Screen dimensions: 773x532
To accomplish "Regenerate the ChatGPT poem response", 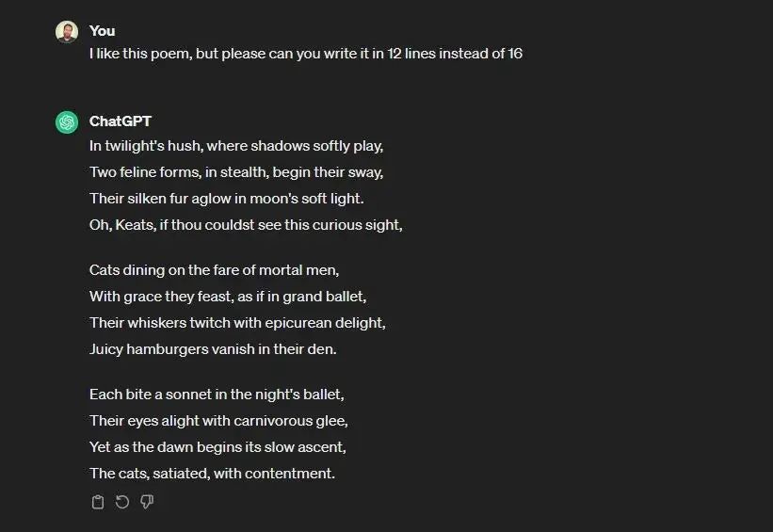I will tap(121, 502).
